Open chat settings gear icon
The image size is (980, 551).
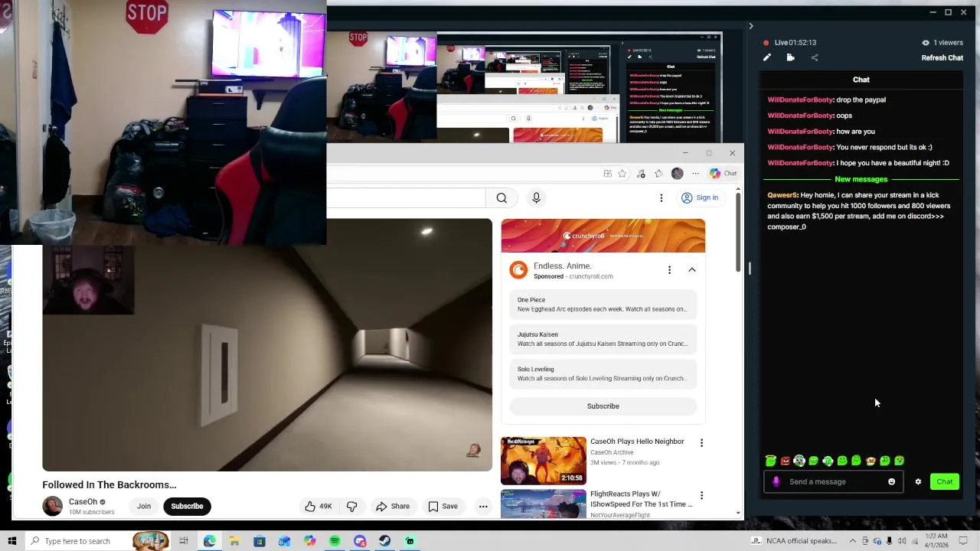[918, 481]
